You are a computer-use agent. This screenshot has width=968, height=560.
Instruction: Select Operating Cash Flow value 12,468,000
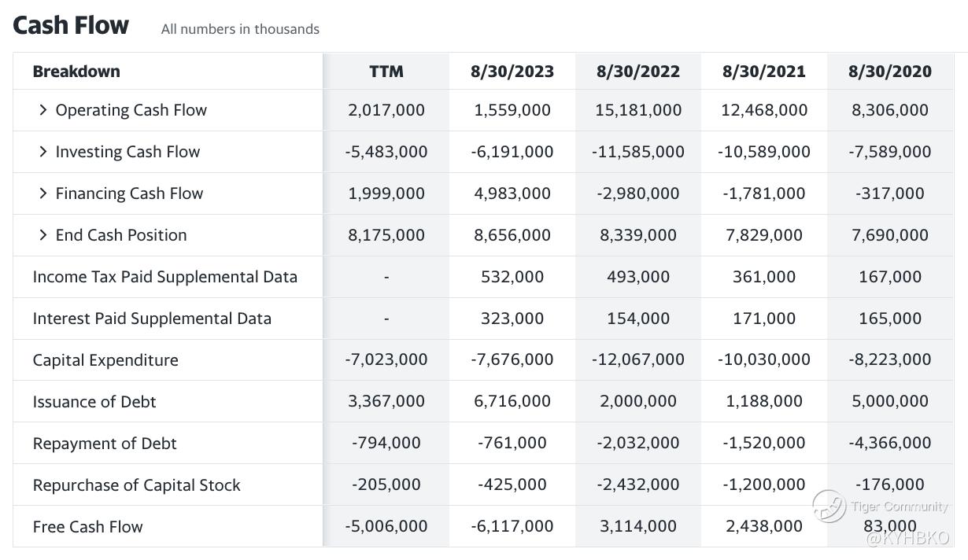pyautogui.click(x=764, y=110)
